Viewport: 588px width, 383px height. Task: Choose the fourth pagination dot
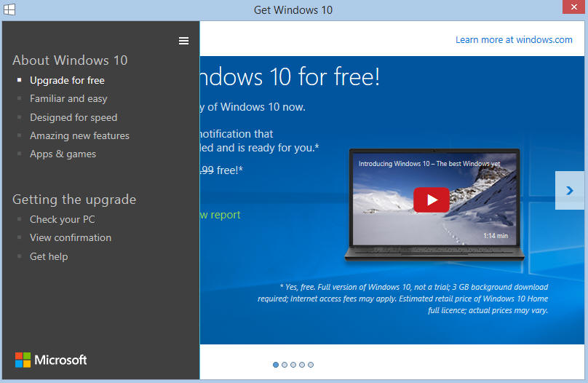tap(302, 365)
